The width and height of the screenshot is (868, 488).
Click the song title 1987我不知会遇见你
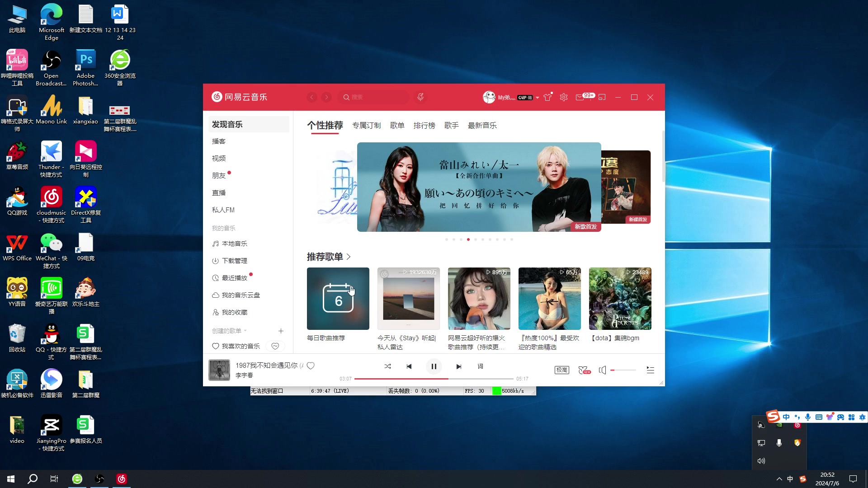267,365
